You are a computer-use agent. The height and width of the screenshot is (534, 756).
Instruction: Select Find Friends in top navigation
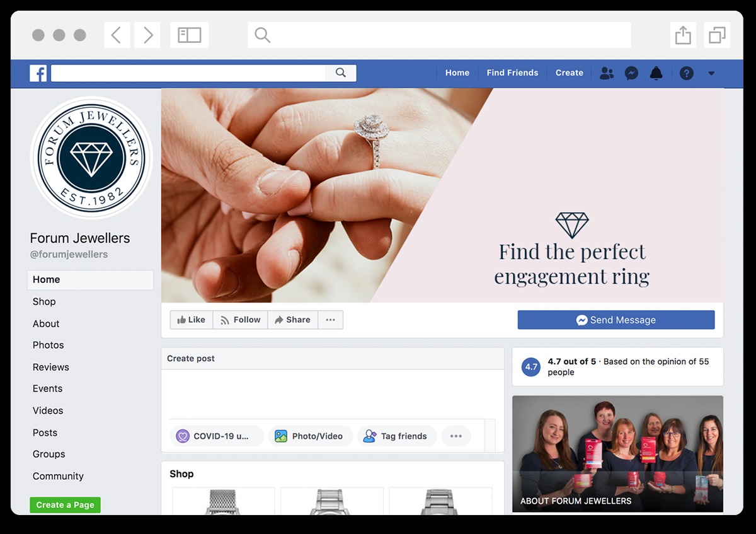point(512,73)
